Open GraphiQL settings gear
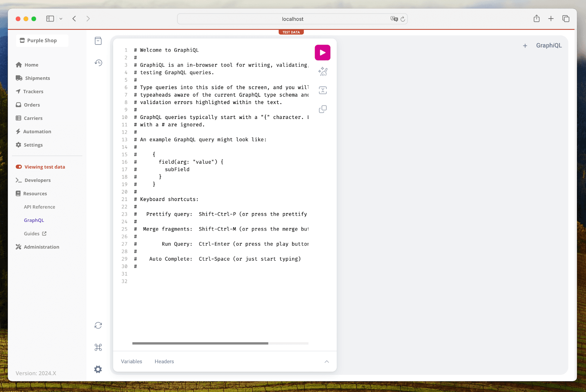Viewport: 586px width, 392px height. pyautogui.click(x=98, y=369)
